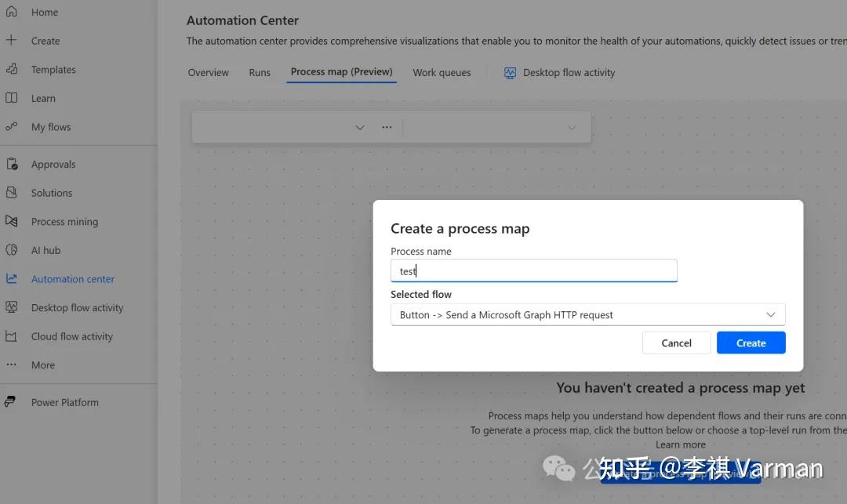Click the ellipsis options button above the map

tap(387, 126)
